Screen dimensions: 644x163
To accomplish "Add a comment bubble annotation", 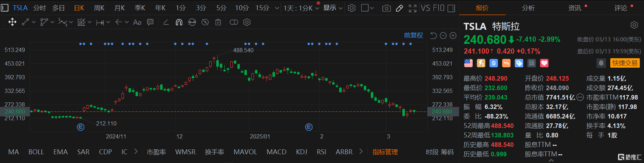I will point(150,22).
